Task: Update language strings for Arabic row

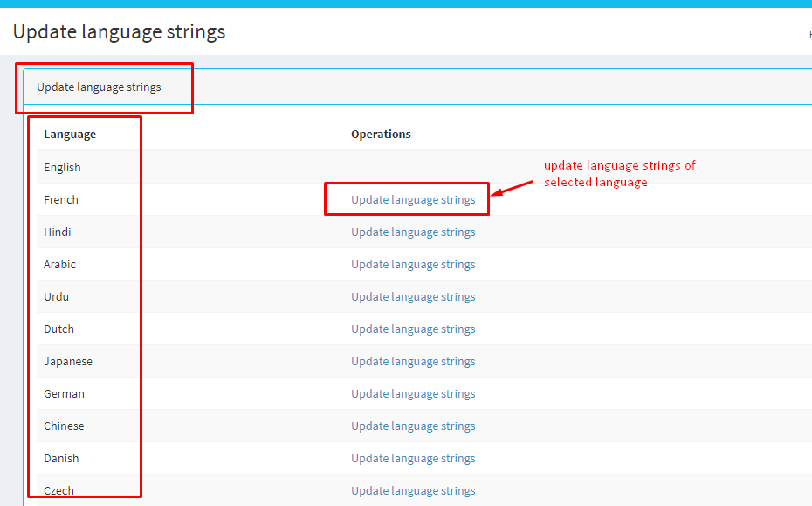Action: (x=413, y=265)
